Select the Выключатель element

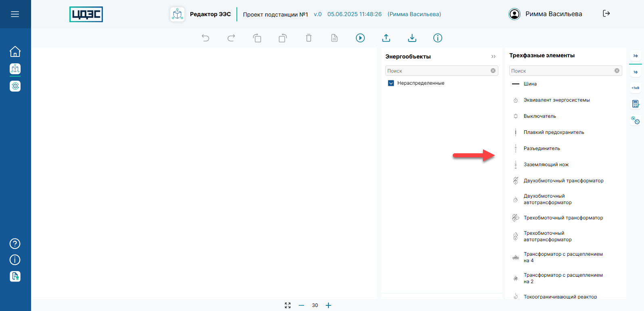(539, 116)
